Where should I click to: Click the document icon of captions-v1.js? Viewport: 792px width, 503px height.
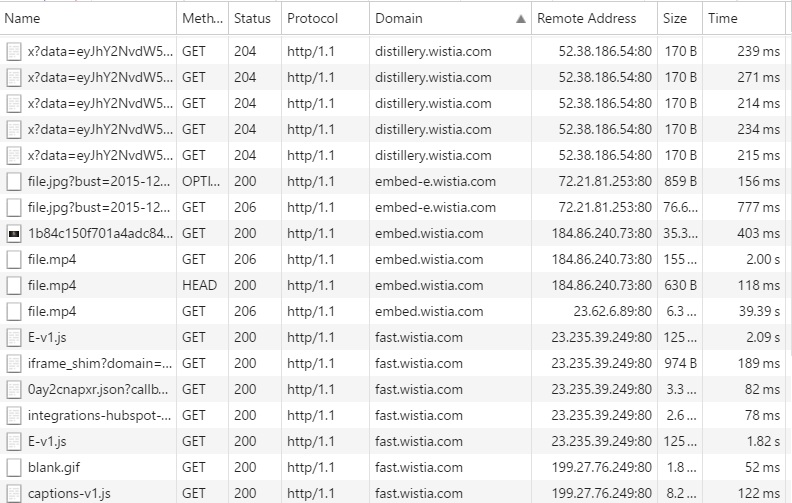pyautogui.click(x=14, y=494)
